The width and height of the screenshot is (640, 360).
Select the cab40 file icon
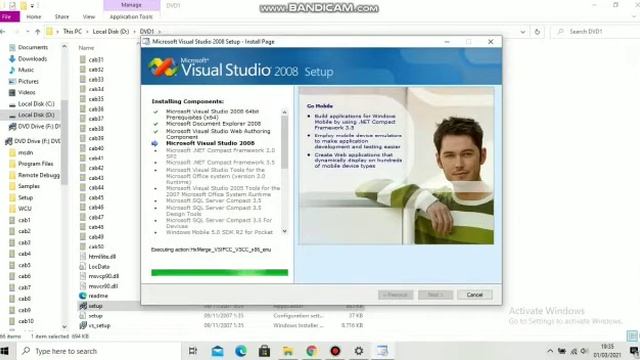coord(83,148)
